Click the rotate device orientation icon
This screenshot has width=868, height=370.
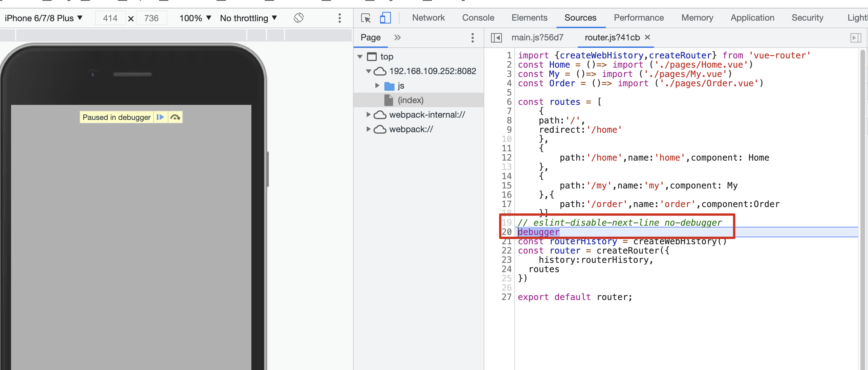(298, 18)
